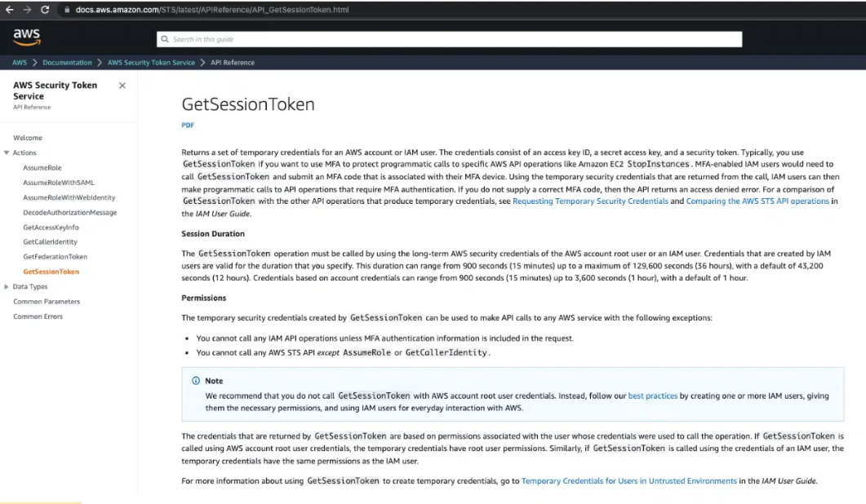Open the PDF link under title
Screen dimensions: 866x504
(188, 126)
